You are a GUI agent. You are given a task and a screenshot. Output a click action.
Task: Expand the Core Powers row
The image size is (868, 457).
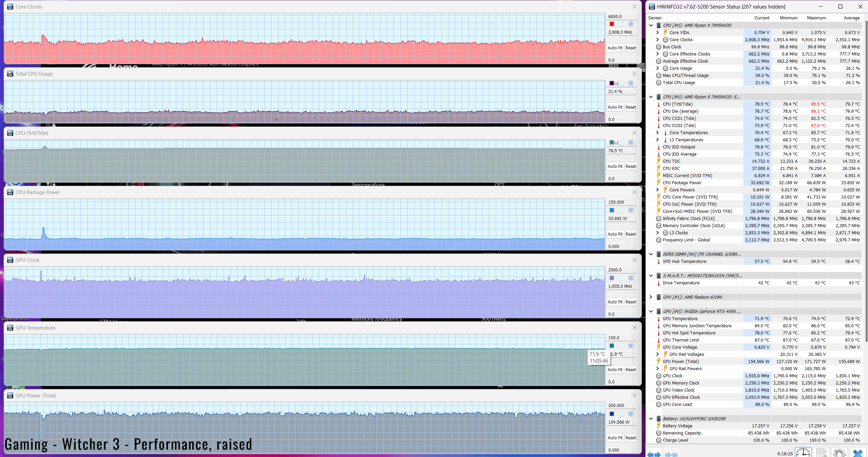[x=657, y=190]
